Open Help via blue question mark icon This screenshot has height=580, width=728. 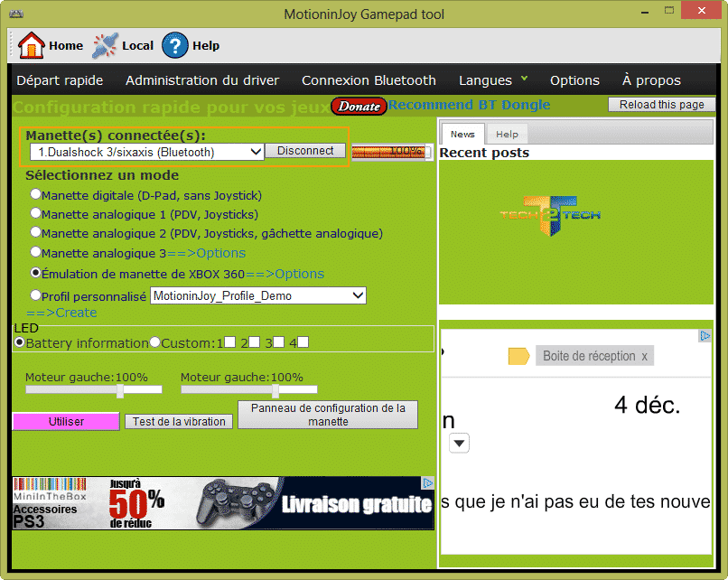click(174, 45)
